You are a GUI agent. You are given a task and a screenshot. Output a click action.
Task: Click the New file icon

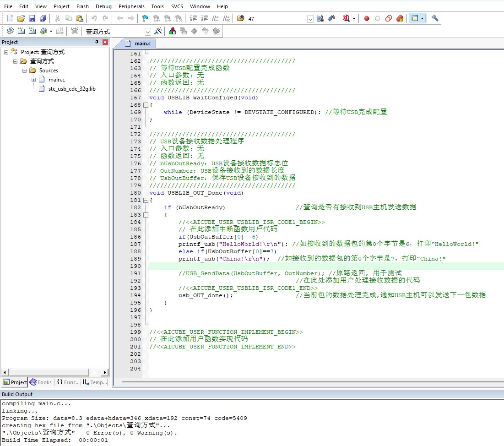tap(10, 18)
